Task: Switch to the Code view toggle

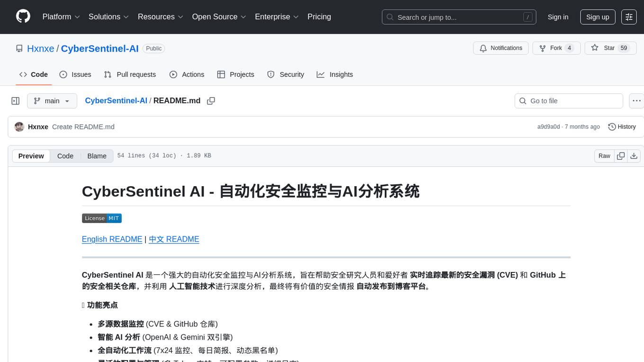Action: (65, 156)
